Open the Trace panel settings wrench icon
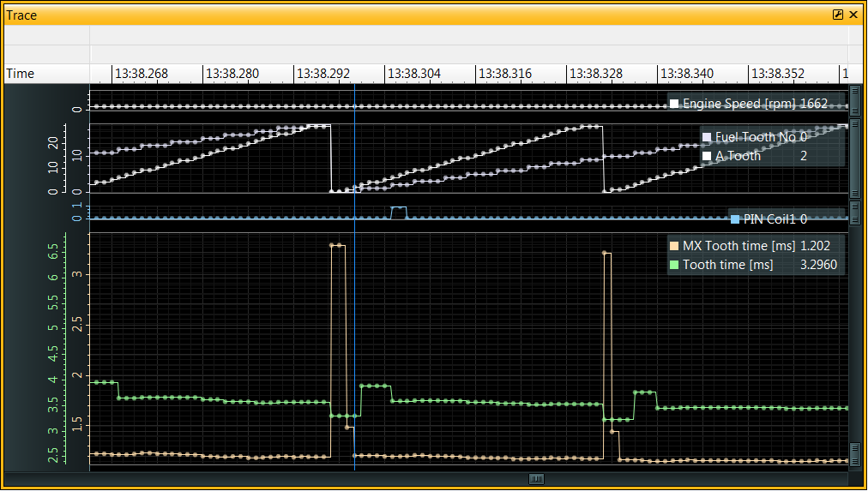Screen dimensions: 868x491 pyautogui.click(x=838, y=15)
